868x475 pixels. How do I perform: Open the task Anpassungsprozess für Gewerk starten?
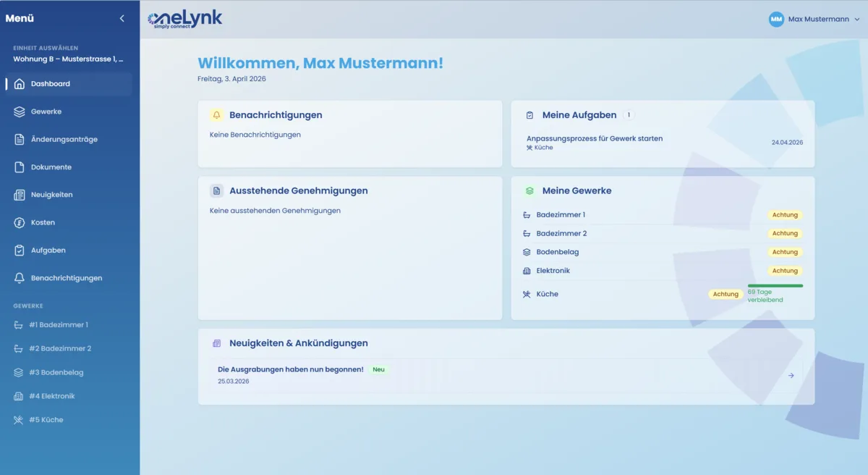595,138
